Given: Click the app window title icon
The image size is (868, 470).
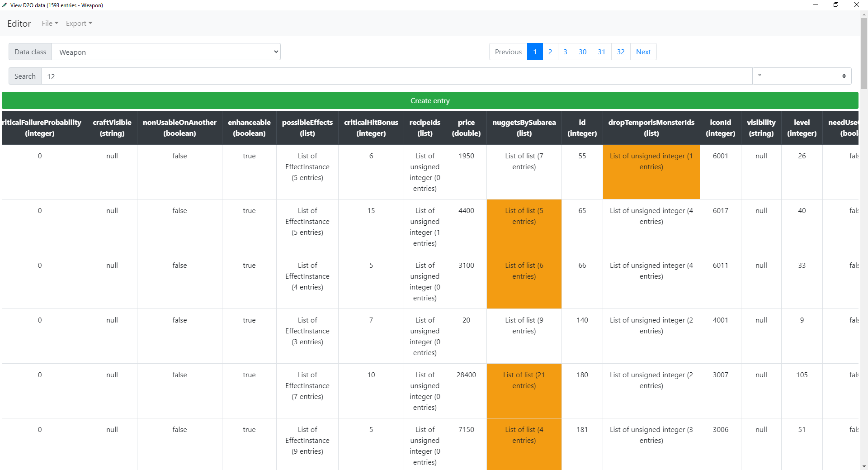Looking at the screenshot, I should pos(5,5).
